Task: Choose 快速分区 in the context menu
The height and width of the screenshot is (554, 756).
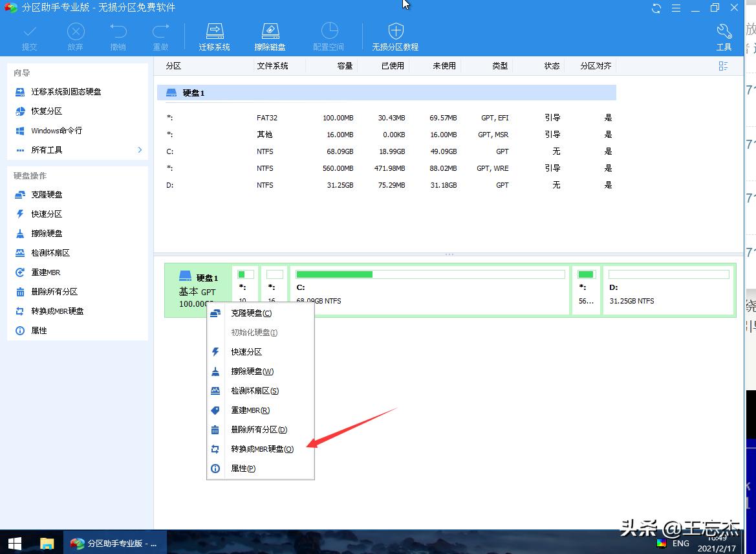Action: coord(246,352)
